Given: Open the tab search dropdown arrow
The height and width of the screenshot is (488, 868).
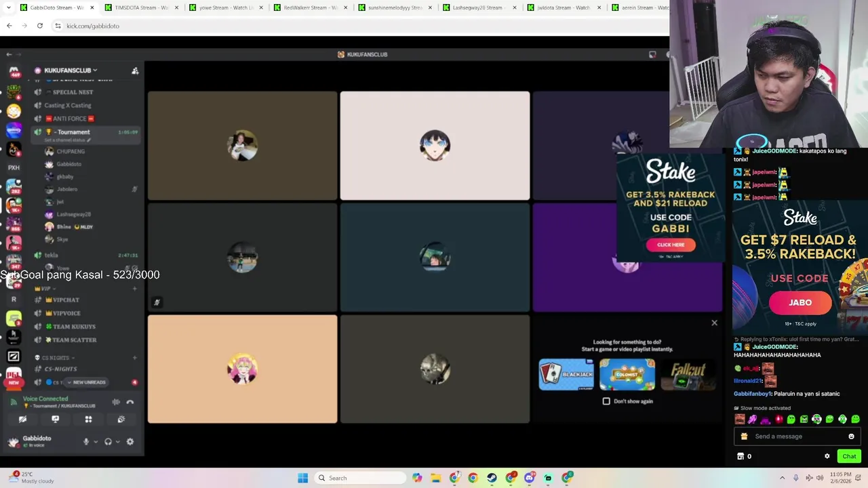Looking at the screenshot, I should tap(9, 7).
